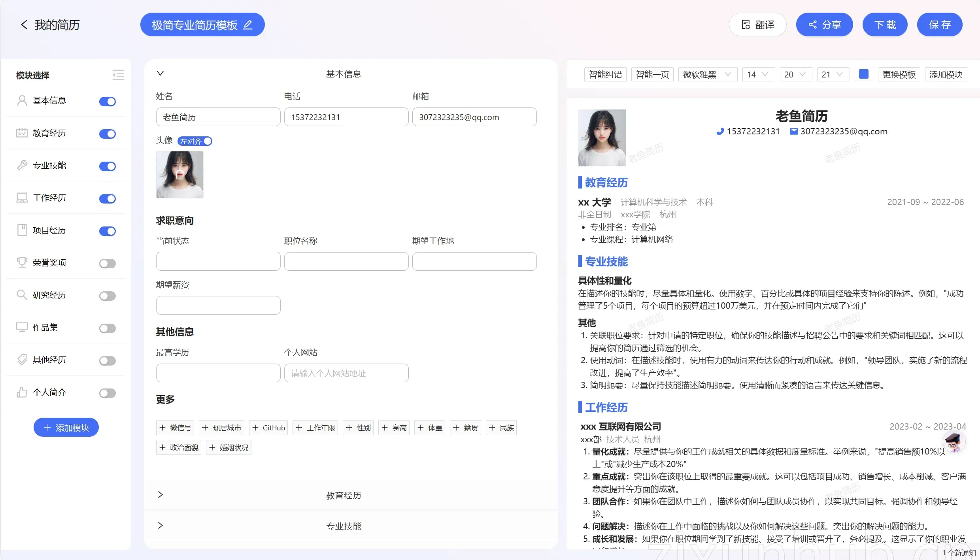The image size is (980, 560).
Task: Select 基本信息 in the module list
Action: pyautogui.click(x=49, y=101)
